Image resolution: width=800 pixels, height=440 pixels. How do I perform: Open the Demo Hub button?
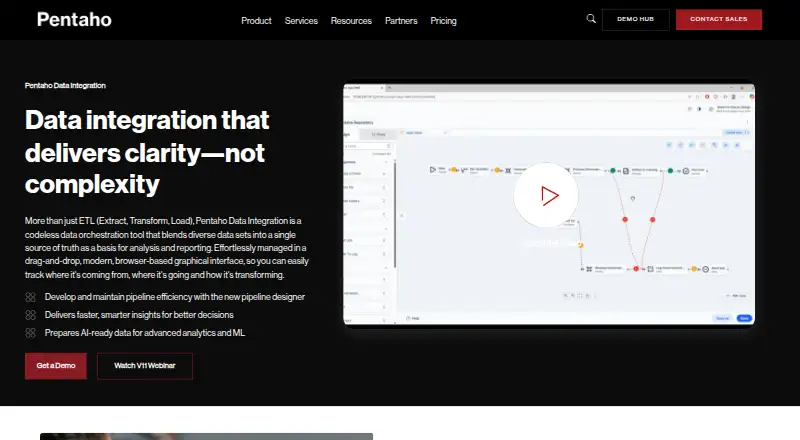click(x=635, y=19)
